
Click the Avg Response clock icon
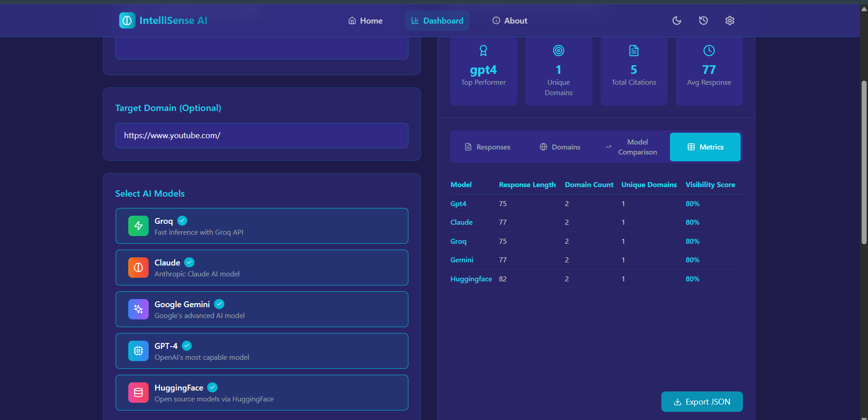[709, 50]
